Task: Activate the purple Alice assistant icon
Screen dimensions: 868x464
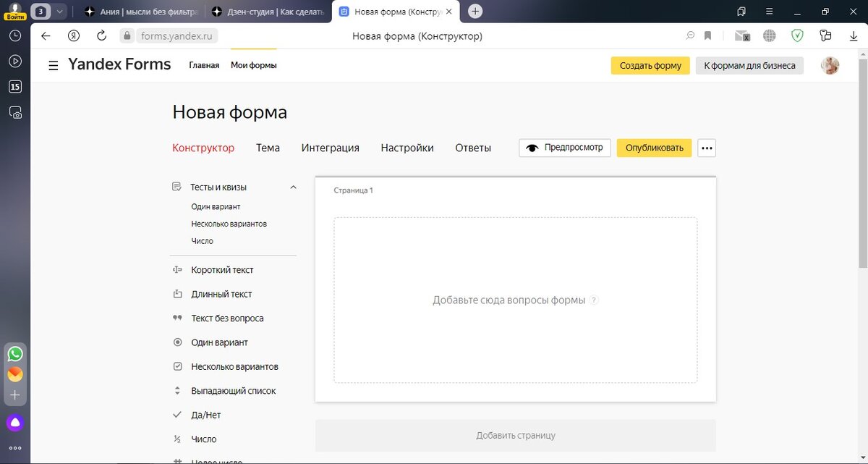Action: click(x=15, y=423)
